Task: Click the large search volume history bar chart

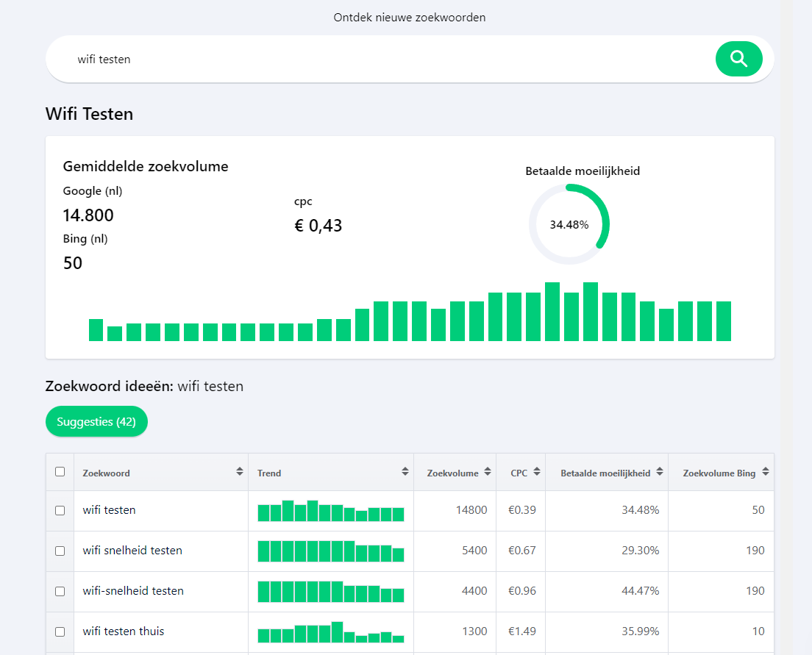Action: [410, 312]
